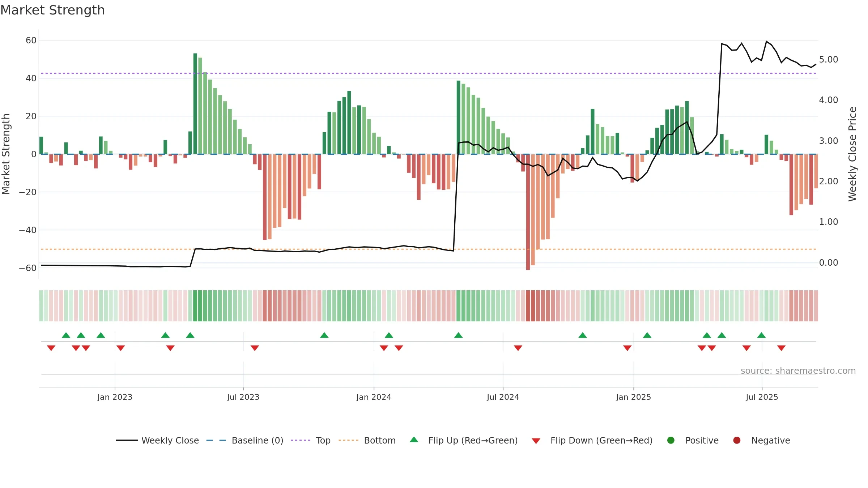Click the deepest red bar after Jul 2024
This screenshot has height=488, width=868.
pyautogui.click(x=528, y=212)
